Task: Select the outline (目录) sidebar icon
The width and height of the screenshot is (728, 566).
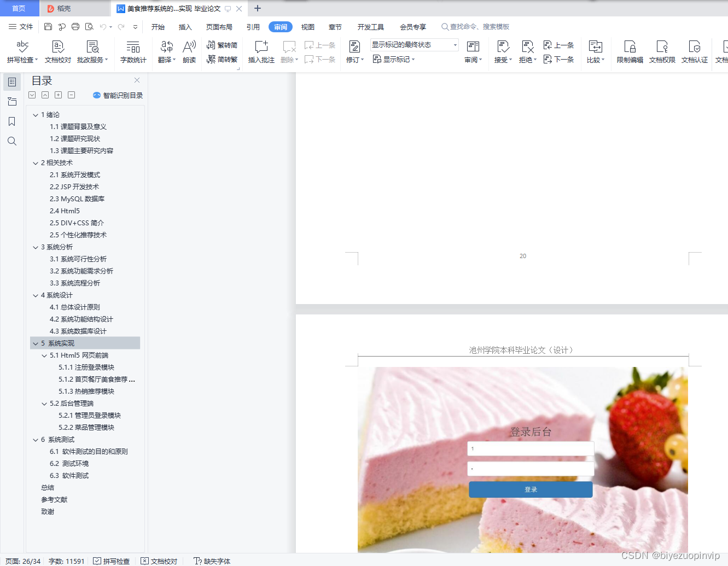Action: [x=11, y=82]
